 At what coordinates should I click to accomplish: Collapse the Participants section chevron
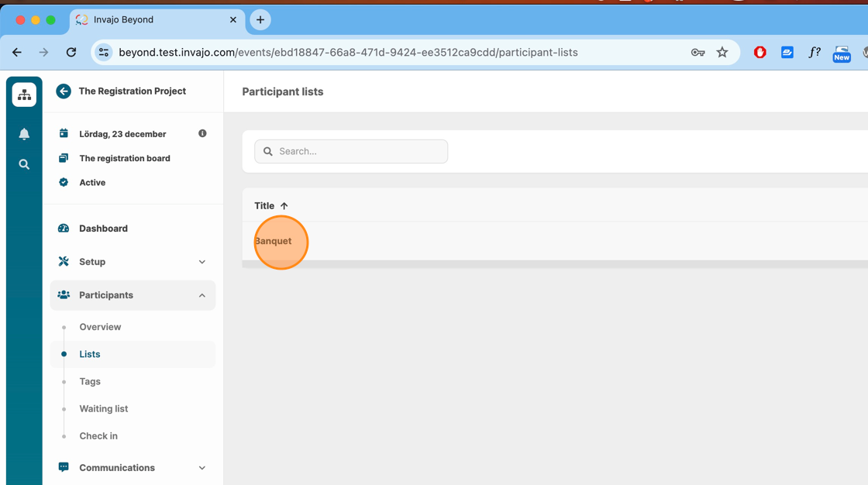pyautogui.click(x=202, y=295)
